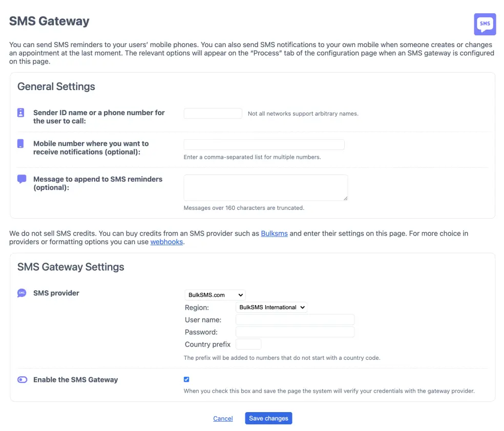Focus the Sender ID name field
Screen dimensions: 504x431
pyautogui.click(x=213, y=113)
